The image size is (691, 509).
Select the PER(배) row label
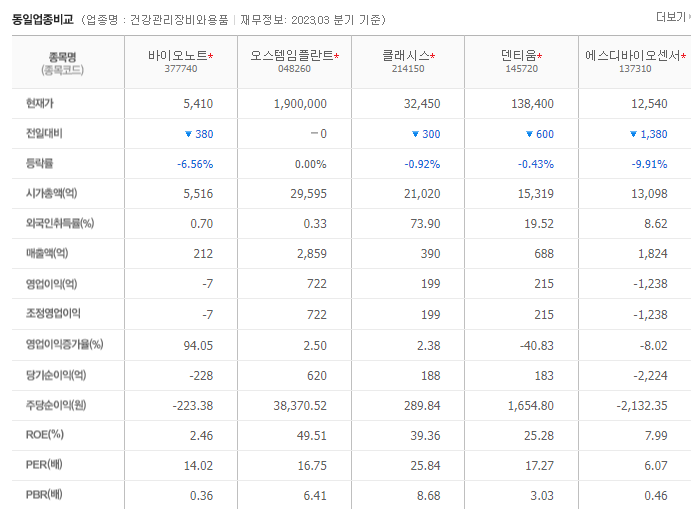coord(44,464)
